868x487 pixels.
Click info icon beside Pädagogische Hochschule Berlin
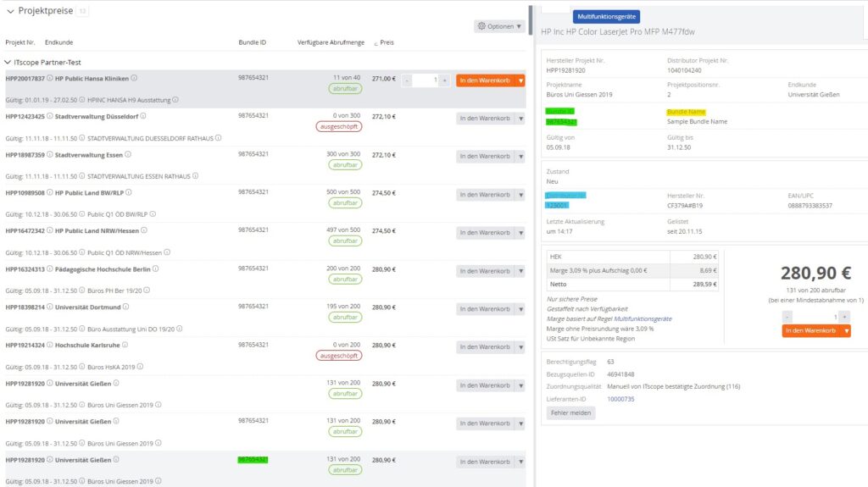[x=156, y=269]
